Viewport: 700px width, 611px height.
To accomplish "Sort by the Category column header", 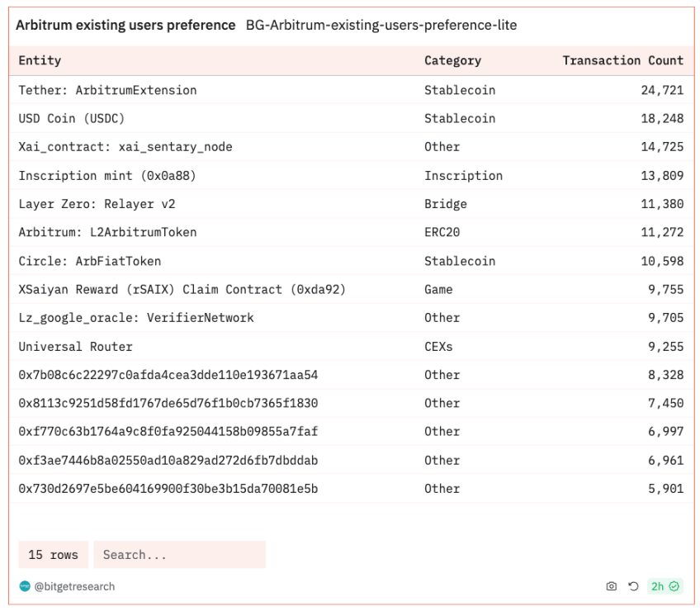I will pyautogui.click(x=452, y=60).
